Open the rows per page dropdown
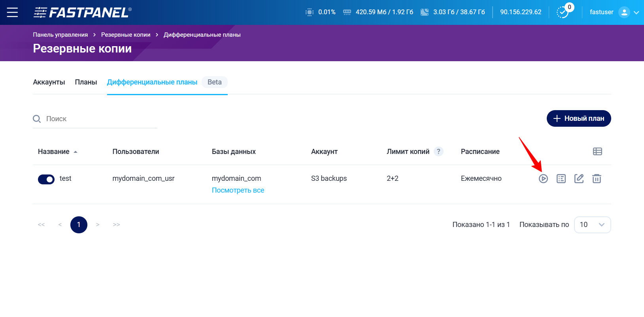This screenshot has width=644, height=317. pyautogui.click(x=592, y=225)
